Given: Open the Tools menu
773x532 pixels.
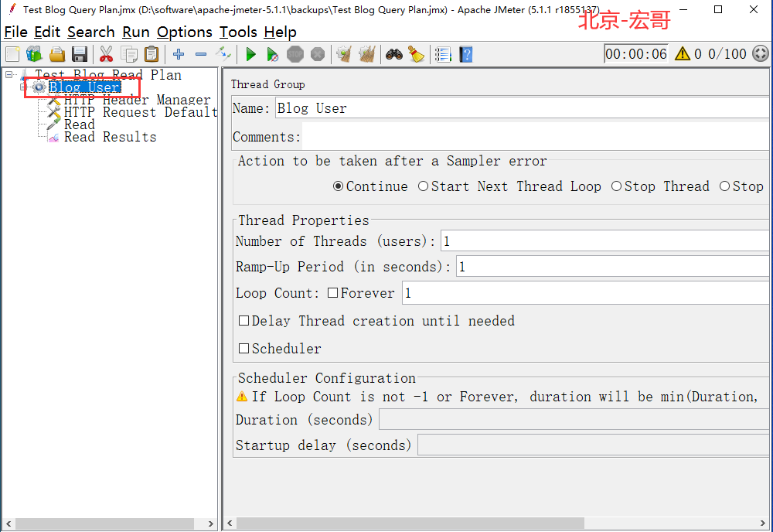Looking at the screenshot, I should 239,32.
